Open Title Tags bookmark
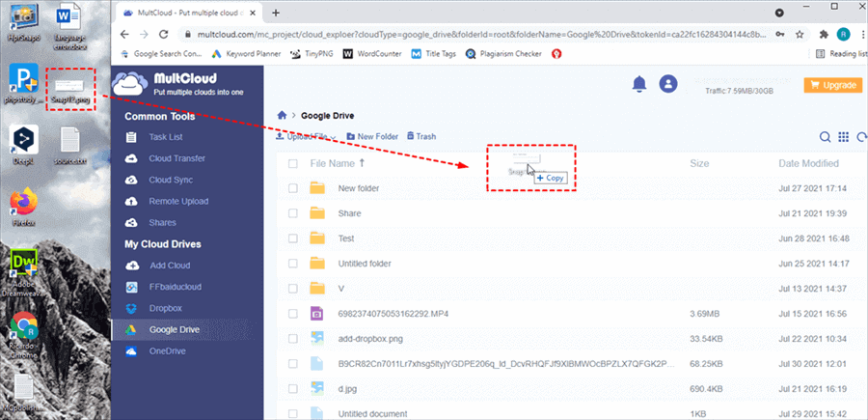 click(433, 54)
